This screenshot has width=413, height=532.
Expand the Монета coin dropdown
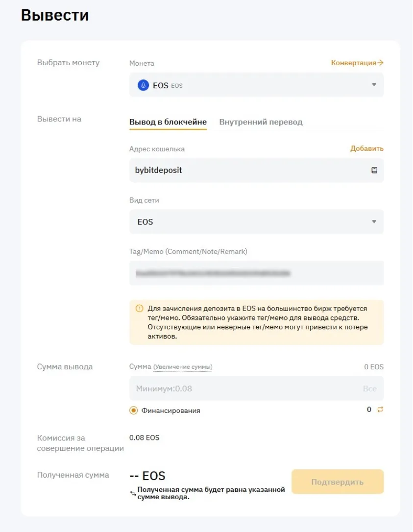(256, 85)
